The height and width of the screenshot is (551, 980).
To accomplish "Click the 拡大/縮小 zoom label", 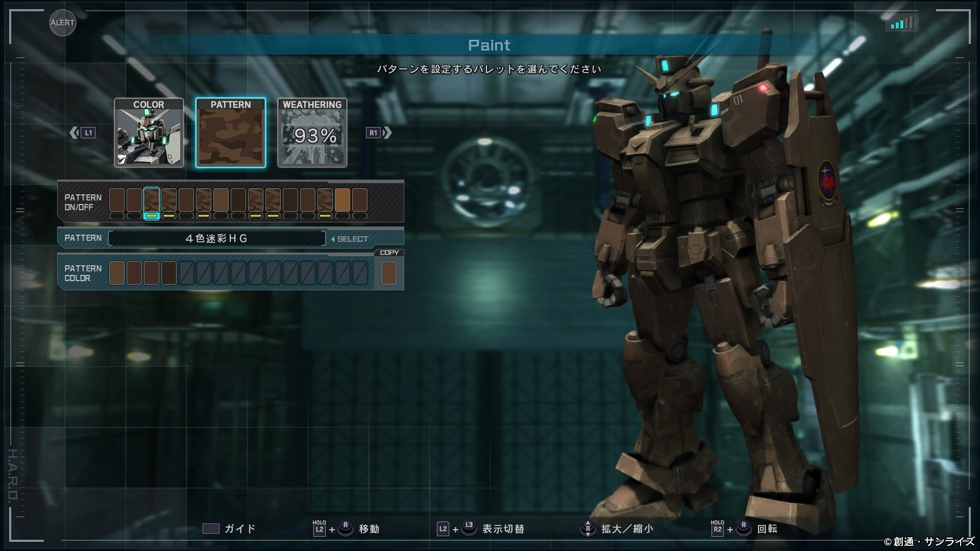I will (x=627, y=529).
